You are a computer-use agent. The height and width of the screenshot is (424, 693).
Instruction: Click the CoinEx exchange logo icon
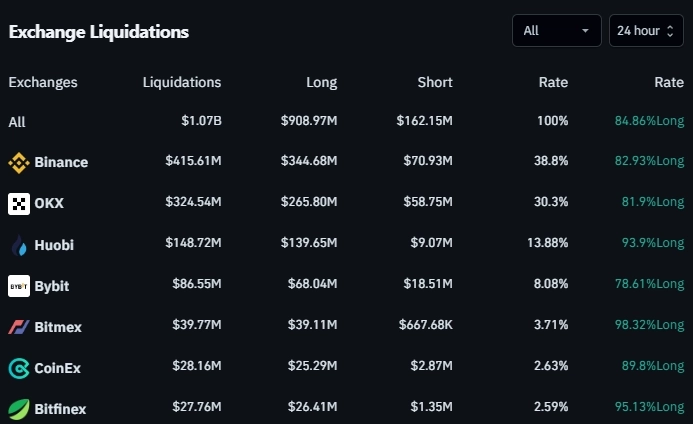click(x=19, y=368)
